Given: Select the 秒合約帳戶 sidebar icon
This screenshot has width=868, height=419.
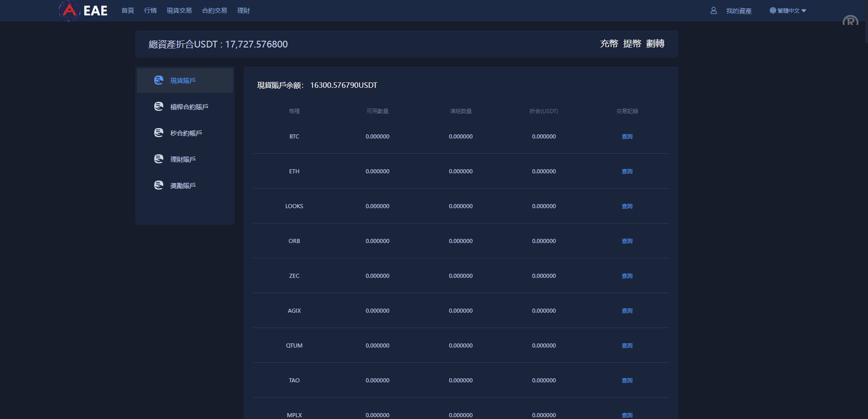Looking at the screenshot, I should click(158, 133).
